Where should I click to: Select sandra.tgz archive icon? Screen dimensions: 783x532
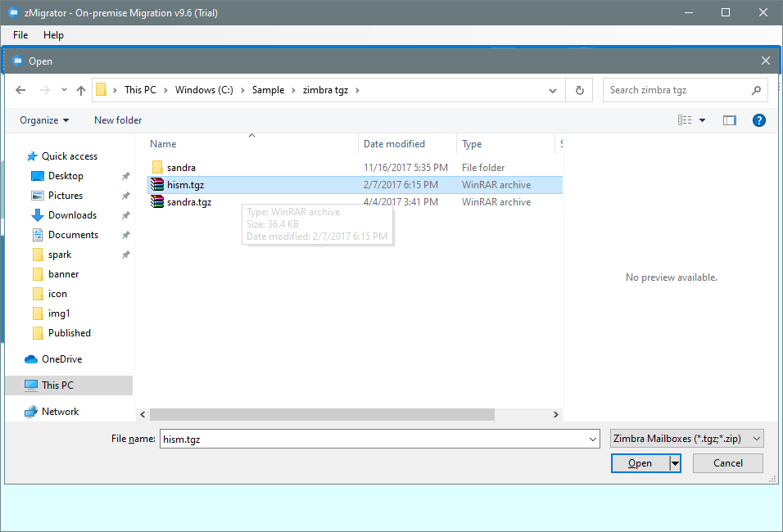click(157, 201)
